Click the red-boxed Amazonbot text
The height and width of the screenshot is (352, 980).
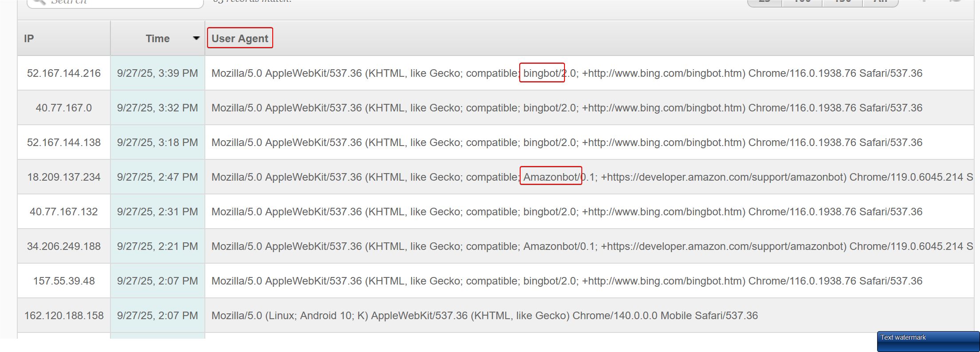pos(551,177)
